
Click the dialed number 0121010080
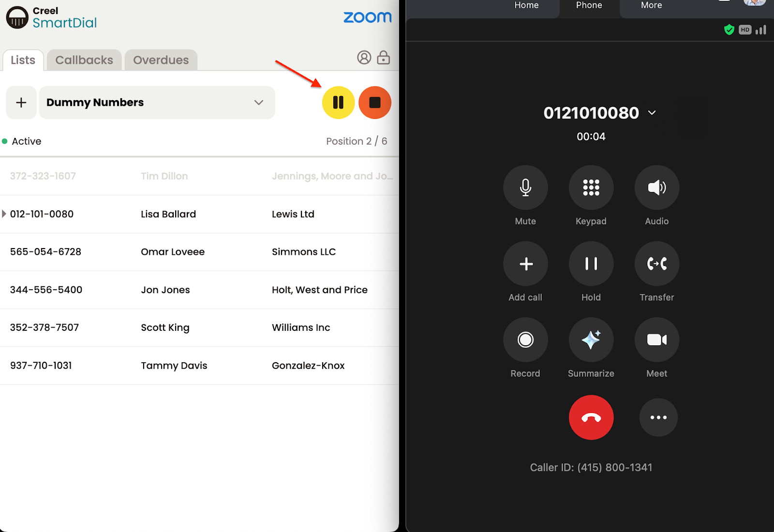(591, 113)
